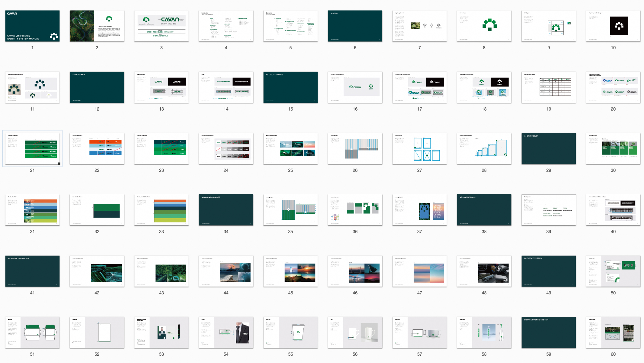Select slide 59 B2 PR & EVENTS SYSTEM divider

[x=549, y=333]
